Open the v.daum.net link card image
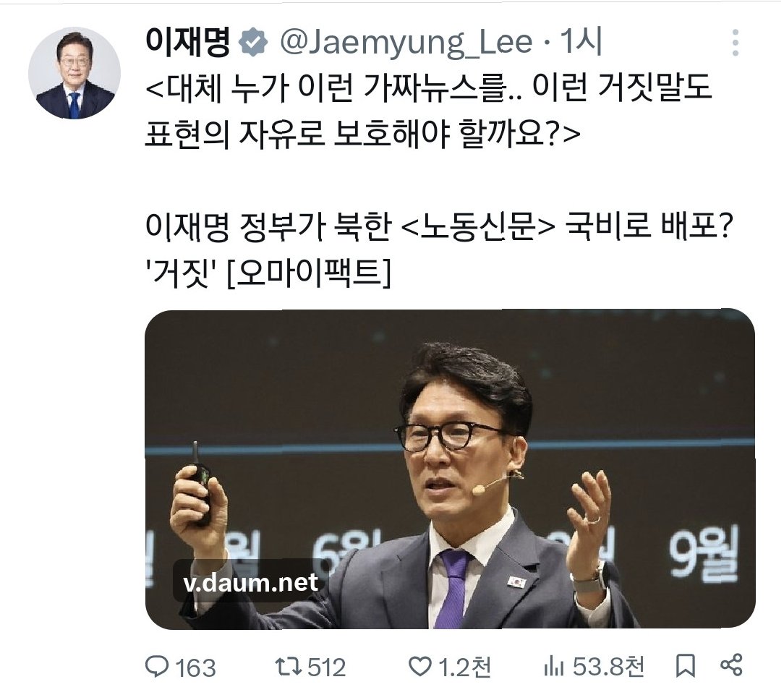Image resolution: width=784 pixels, height=695 pixels. [x=450, y=469]
